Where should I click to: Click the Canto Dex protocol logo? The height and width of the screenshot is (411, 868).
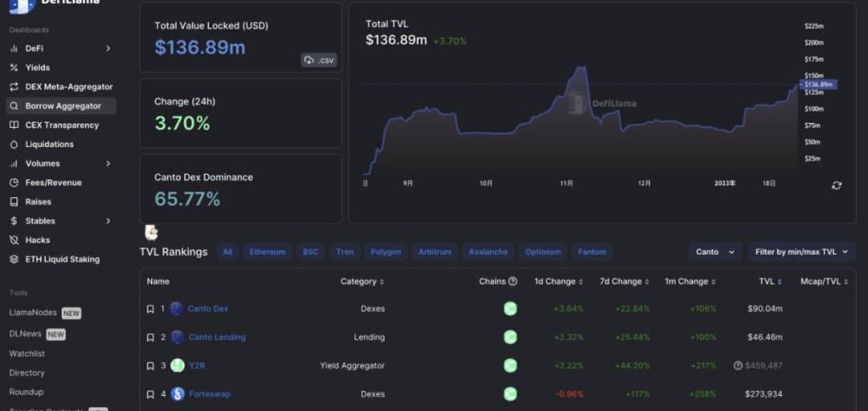point(177,309)
